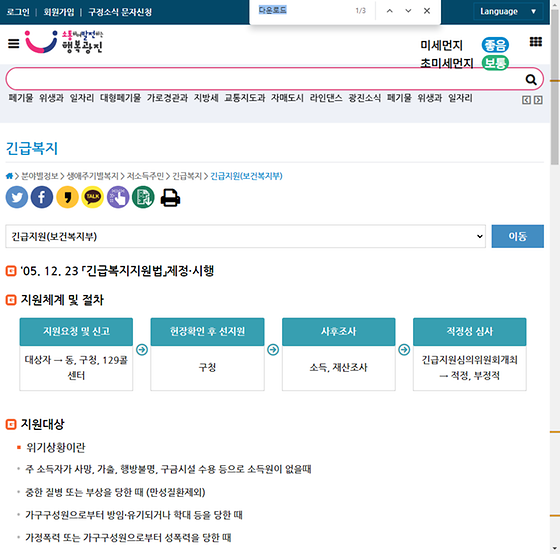Click the 현장확인 후 선지원 step header

click(208, 331)
